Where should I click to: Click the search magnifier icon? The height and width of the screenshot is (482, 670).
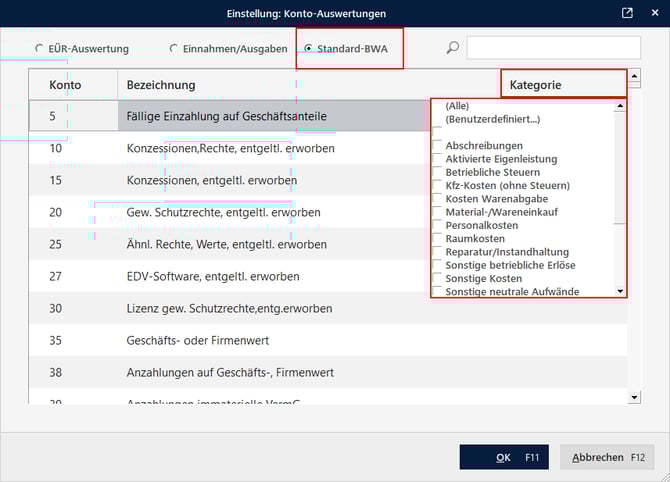point(453,47)
